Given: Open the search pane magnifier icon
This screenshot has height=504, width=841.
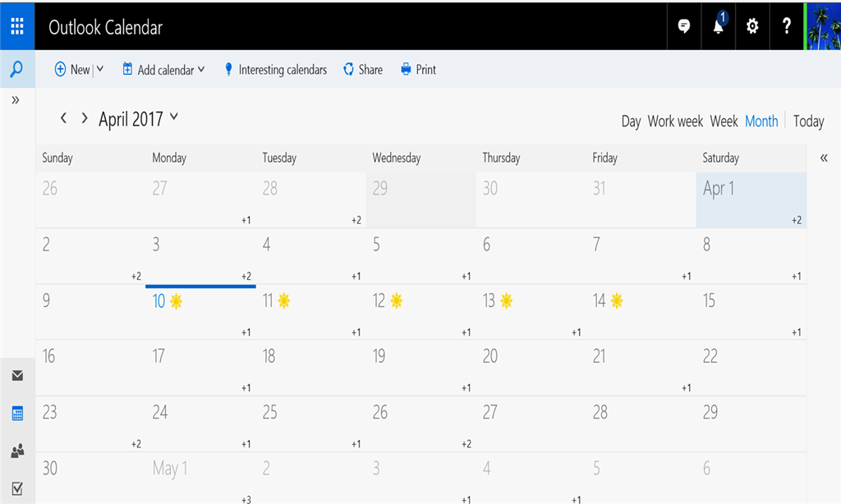Looking at the screenshot, I should pos(16,69).
